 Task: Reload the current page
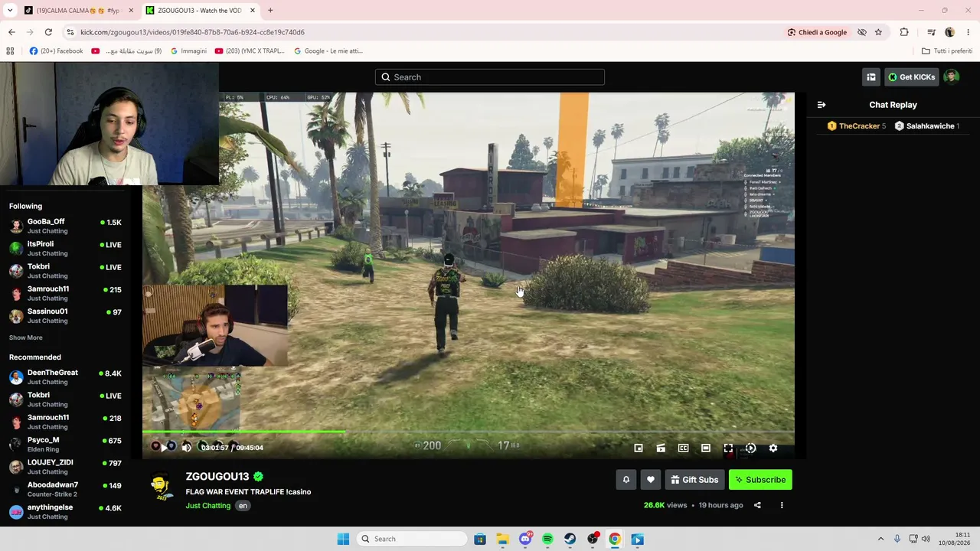click(x=48, y=32)
